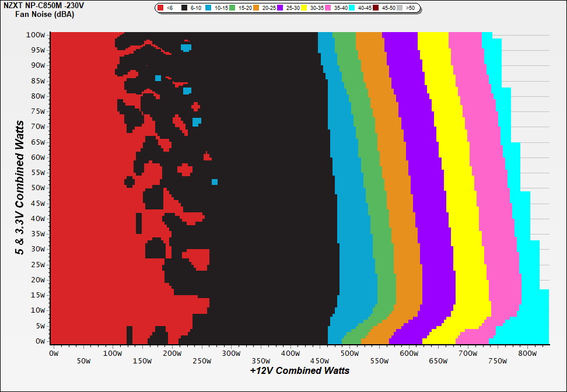Viewport: 567px width, 392px height.
Task: Click the 500W tick on the x-axis
Action: [x=349, y=353]
